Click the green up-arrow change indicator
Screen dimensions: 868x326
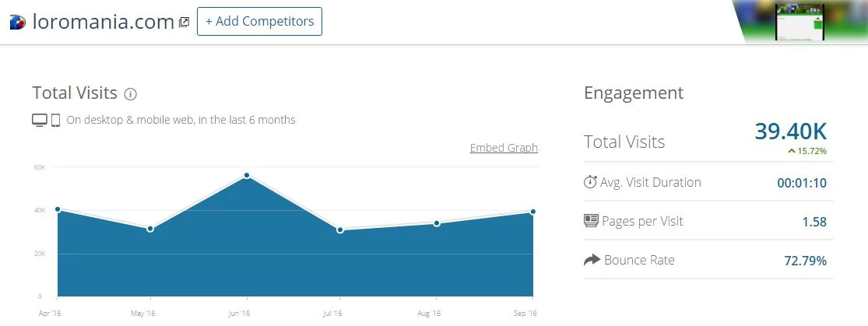[791, 150]
